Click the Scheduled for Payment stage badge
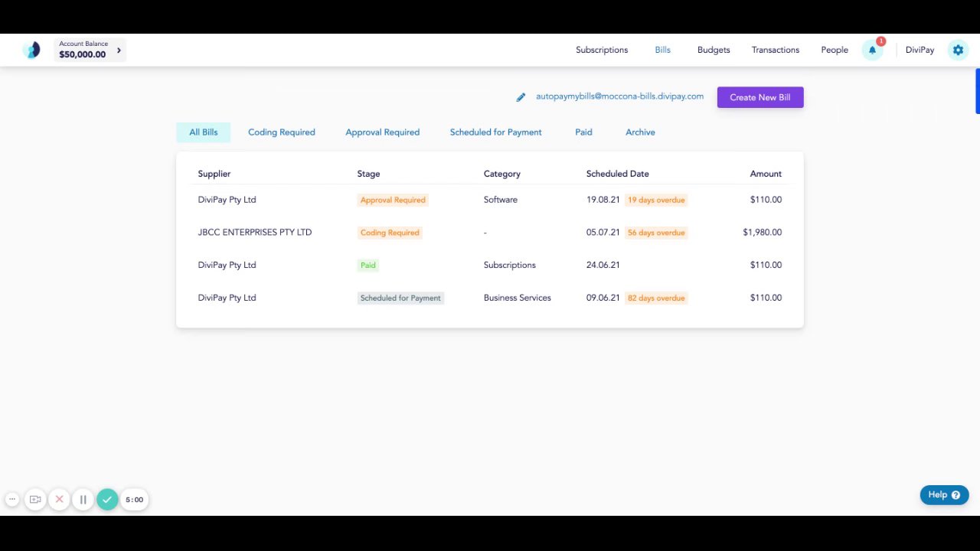 tap(400, 298)
